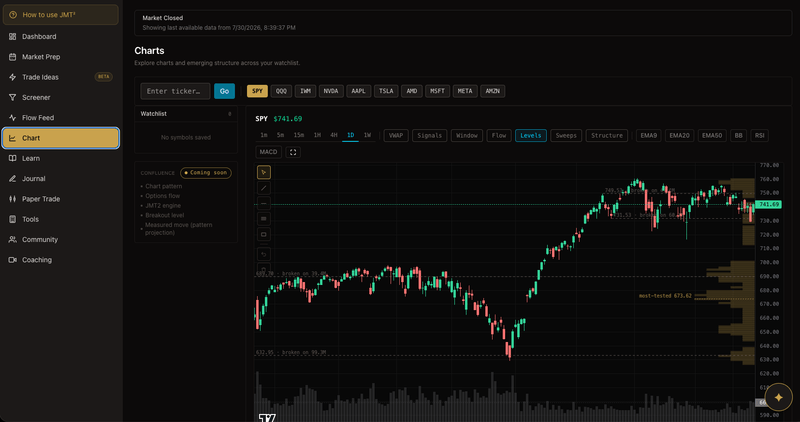Viewport: 800px width, 422px height.
Task: Click the Market Prep calendar icon
Action: click(x=12, y=57)
